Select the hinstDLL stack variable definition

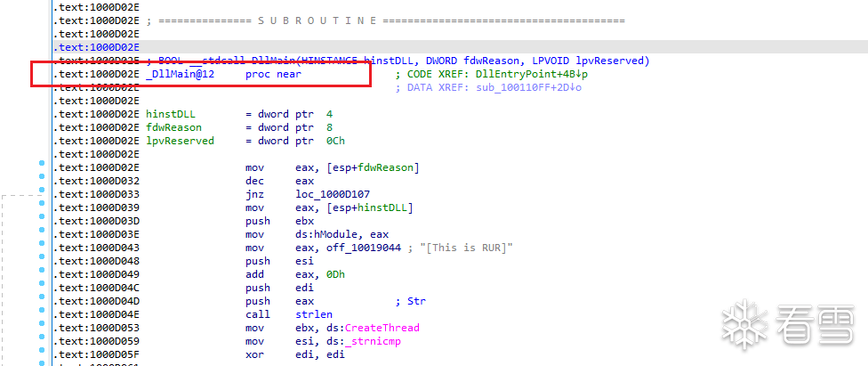coord(171,114)
